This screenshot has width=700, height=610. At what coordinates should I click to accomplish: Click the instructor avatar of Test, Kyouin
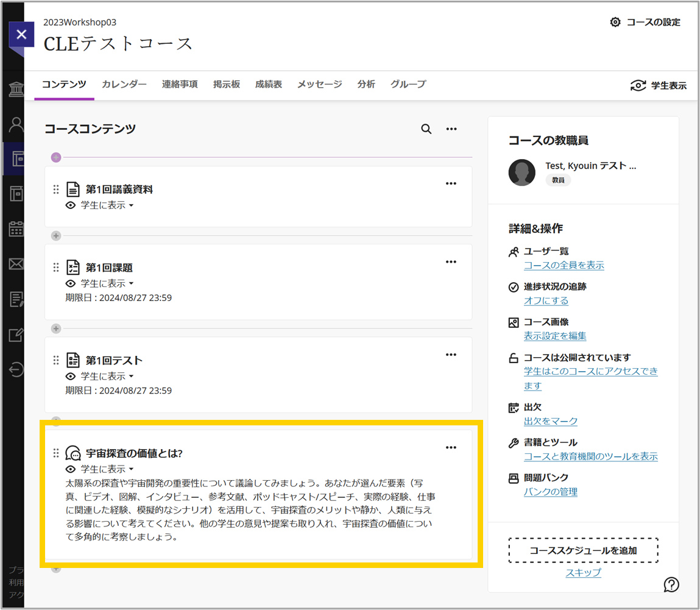pos(522,172)
